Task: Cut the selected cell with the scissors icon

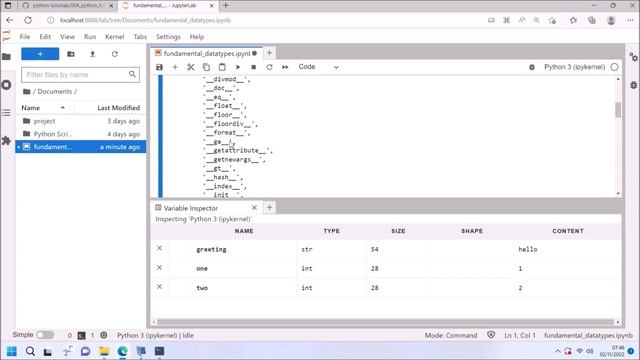Action: [x=191, y=67]
